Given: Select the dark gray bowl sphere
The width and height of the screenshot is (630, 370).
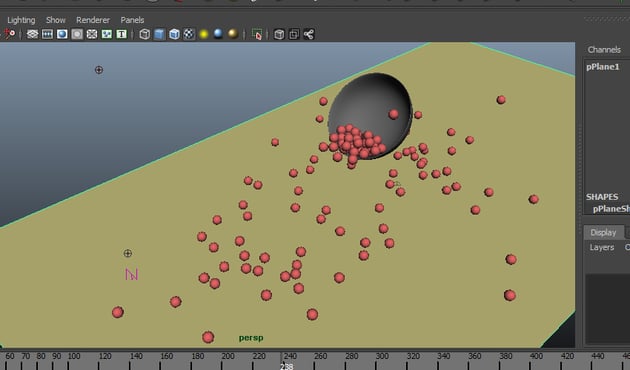Looking at the screenshot, I should tap(370, 116).
